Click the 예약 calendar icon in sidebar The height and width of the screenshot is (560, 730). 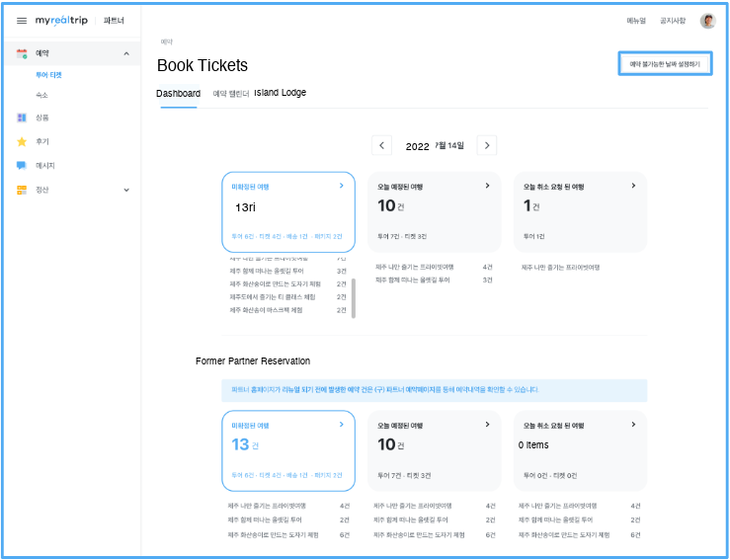[x=22, y=53]
